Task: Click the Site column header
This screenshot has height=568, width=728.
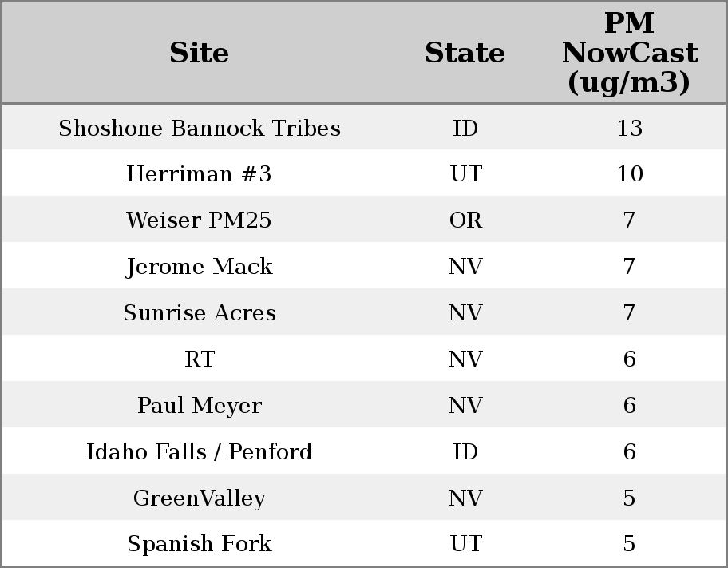Action: point(200,53)
